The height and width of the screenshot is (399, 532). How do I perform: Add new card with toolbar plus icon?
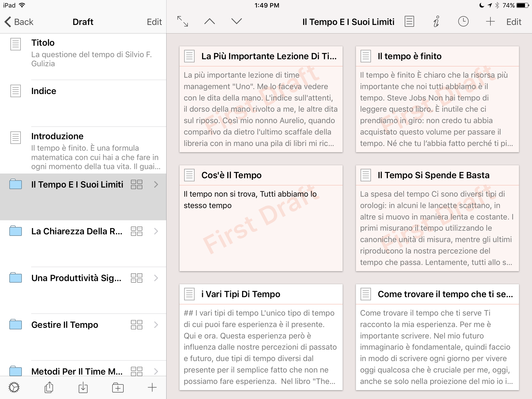pos(490,21)
